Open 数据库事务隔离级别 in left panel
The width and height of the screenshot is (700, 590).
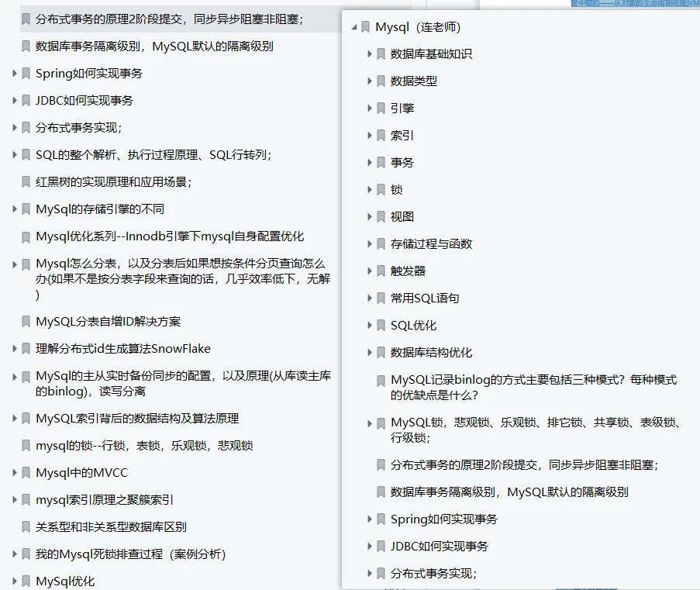point(154,47)
